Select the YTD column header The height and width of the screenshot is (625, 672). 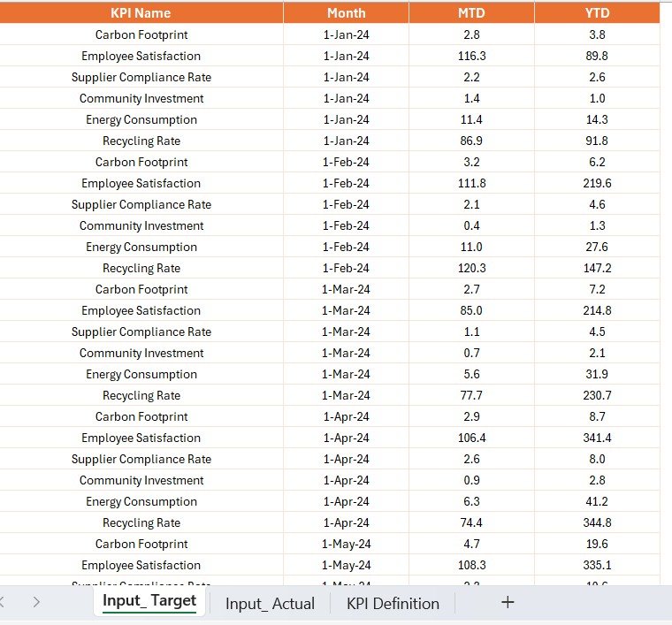pyautogui.click(x=597, y=13)
